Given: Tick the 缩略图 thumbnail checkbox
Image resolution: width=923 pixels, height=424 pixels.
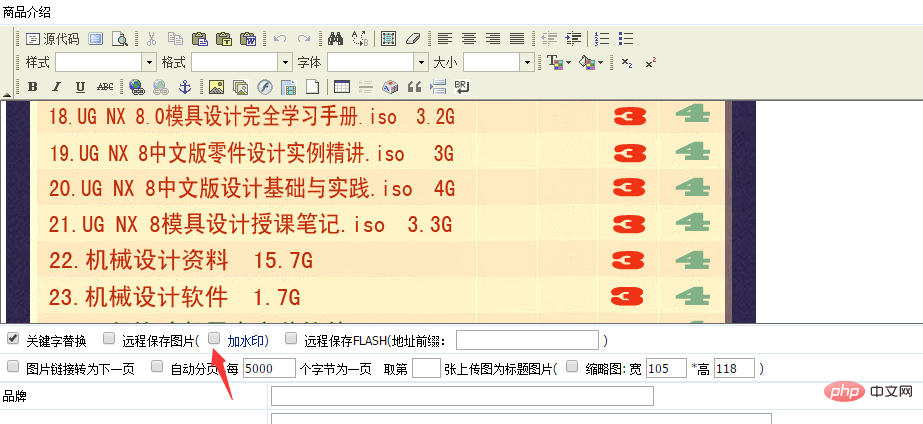Looking at the screenshot, I should 572,366.
